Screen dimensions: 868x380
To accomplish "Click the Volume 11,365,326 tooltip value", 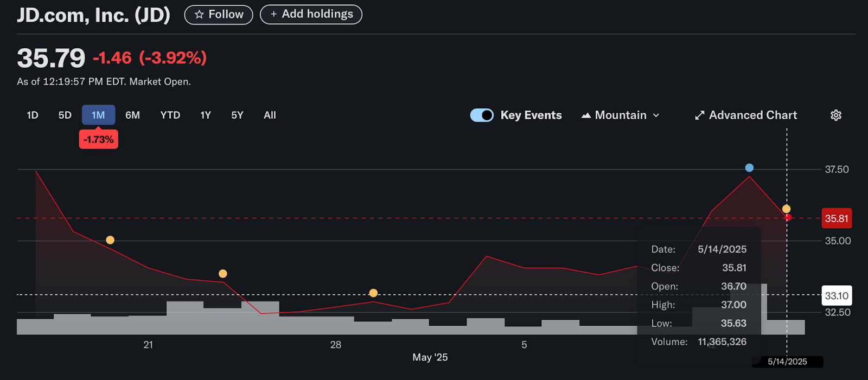I will coord(722,342).
